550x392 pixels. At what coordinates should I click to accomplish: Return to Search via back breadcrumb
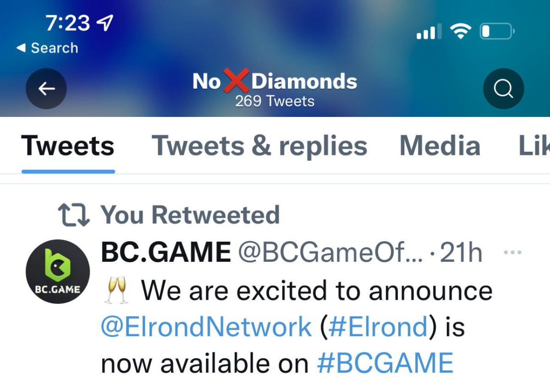(x=47, y=48)
